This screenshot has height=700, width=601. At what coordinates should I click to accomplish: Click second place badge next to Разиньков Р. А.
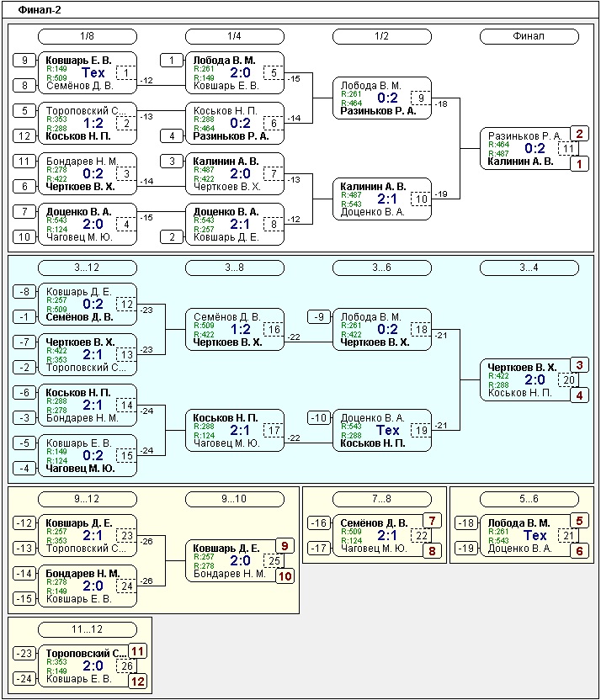pos(579,134)
